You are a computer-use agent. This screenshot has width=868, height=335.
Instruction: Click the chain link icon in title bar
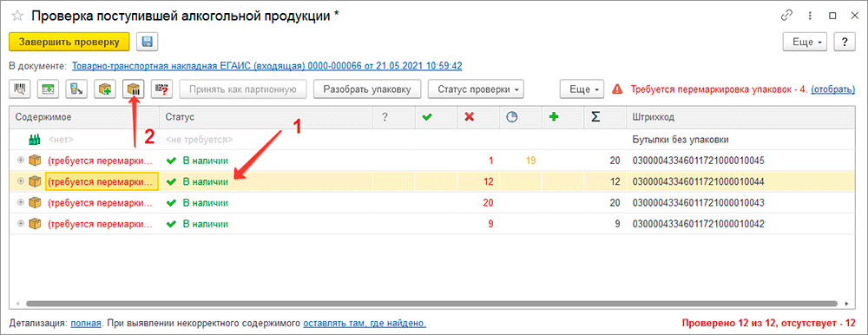coord(786,16)
